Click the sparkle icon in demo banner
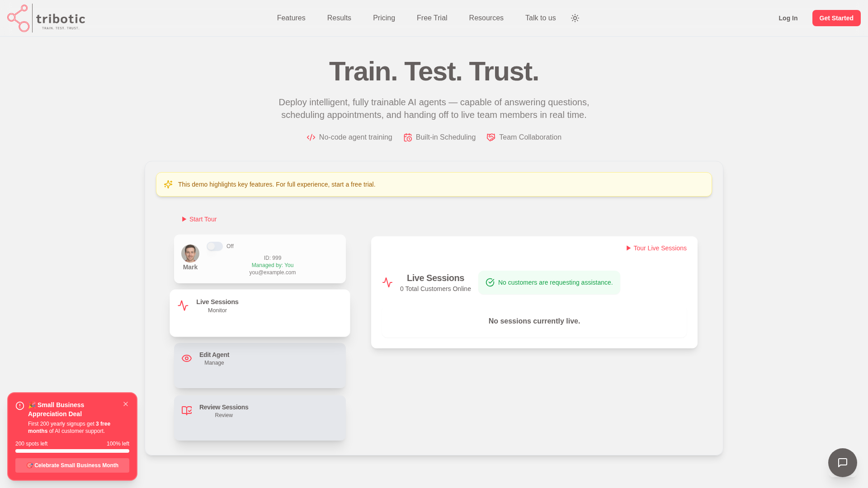The image size is (868, 488). point(168,184)
